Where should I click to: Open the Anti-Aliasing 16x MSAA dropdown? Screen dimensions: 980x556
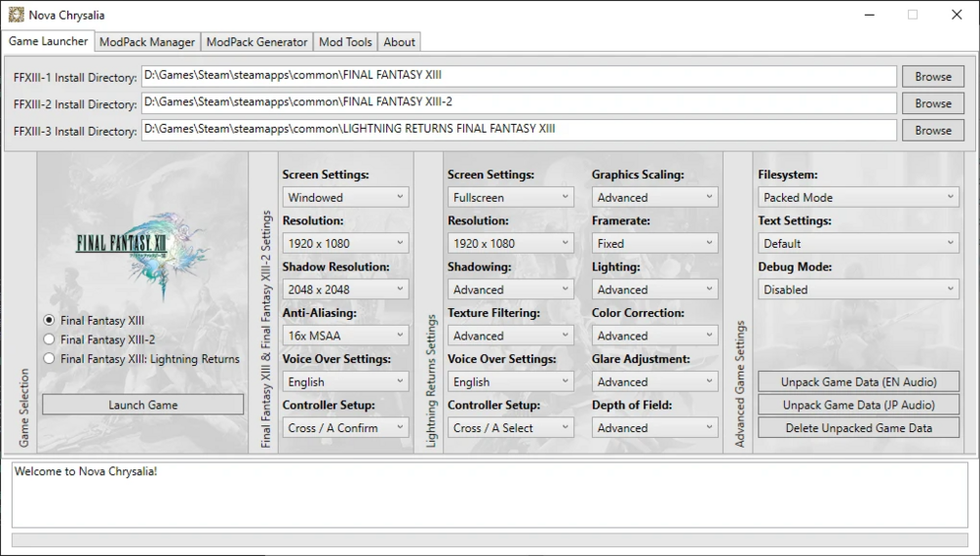click(345, 336)
